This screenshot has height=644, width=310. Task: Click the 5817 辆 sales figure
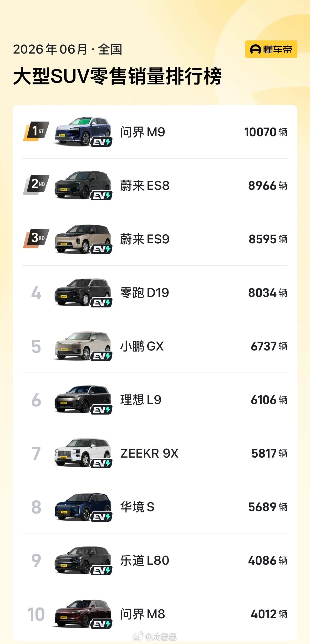tap(270, 453)
